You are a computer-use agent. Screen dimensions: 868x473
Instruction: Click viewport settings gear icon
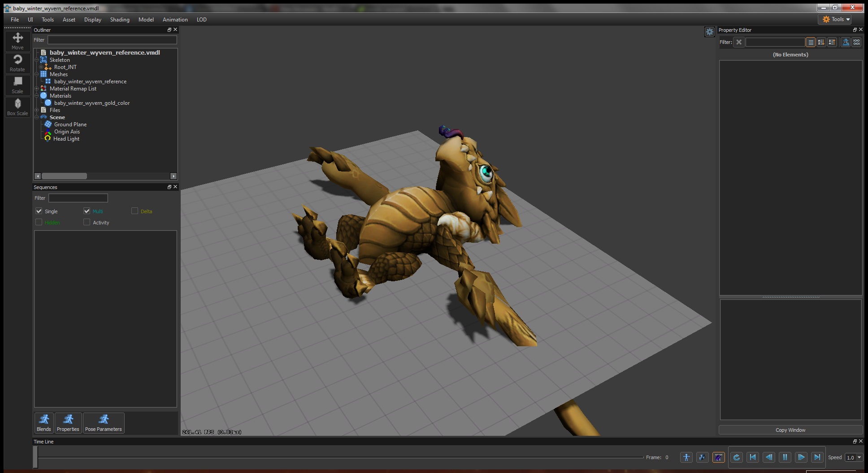coord(709,32)
